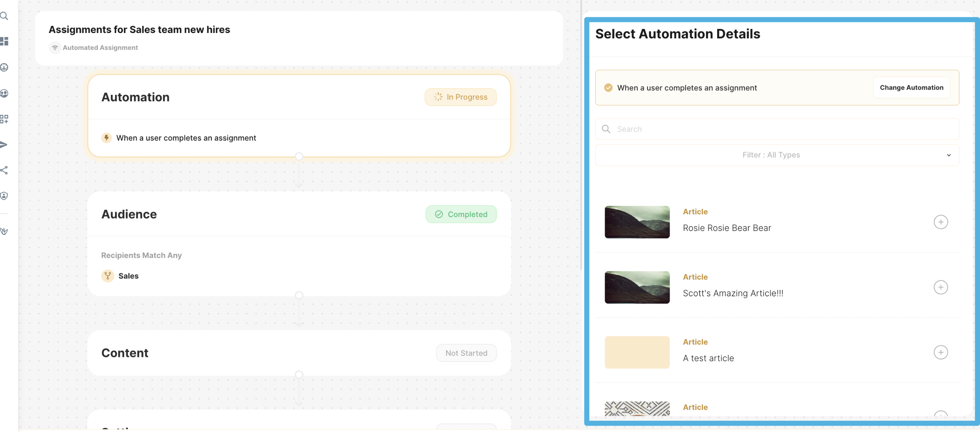The height and width of the screenshot is (432, 980).
Task: Click the share nodes icon in sidebar
Action: [x=4, y=170]
